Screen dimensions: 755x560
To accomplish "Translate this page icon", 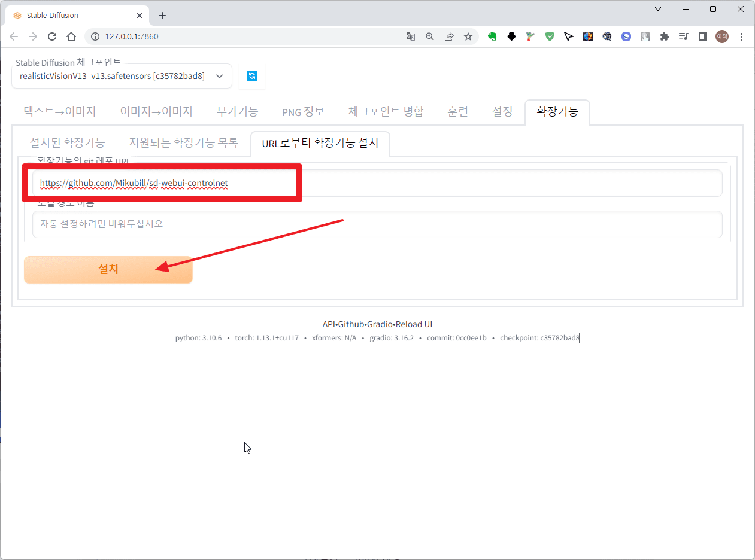I will pyautogui.click(x=411, y=36).
